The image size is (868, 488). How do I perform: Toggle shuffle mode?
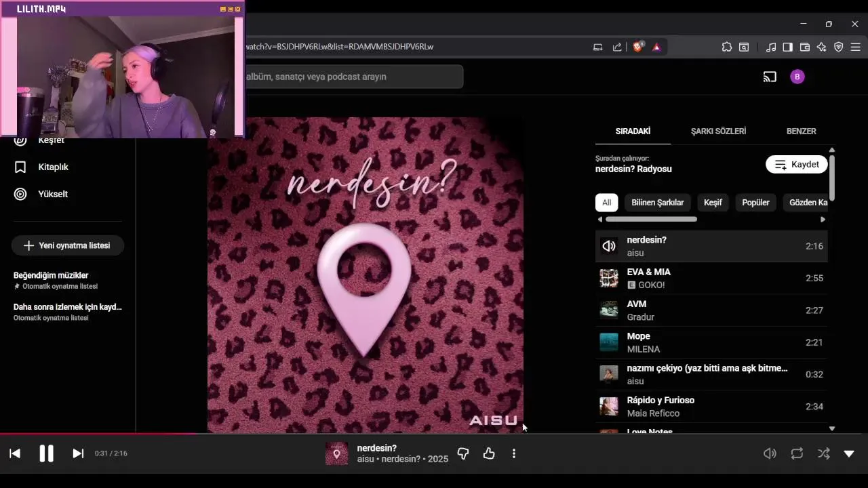click(x=824, y=453)
